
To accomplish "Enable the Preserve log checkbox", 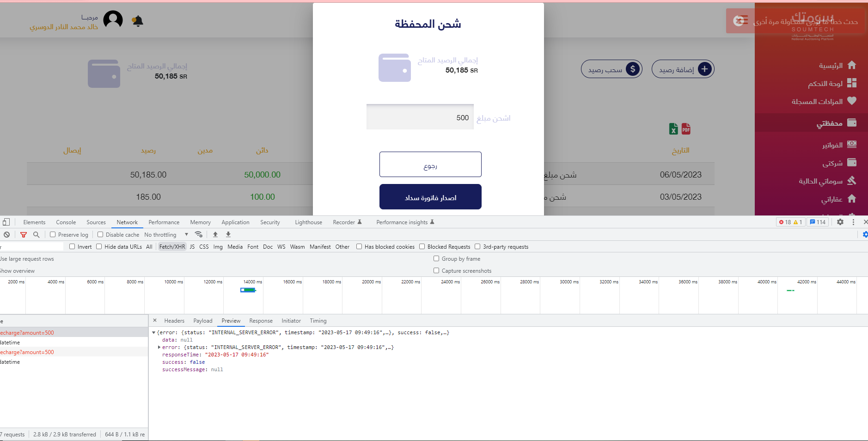I will tap(53, 235).
